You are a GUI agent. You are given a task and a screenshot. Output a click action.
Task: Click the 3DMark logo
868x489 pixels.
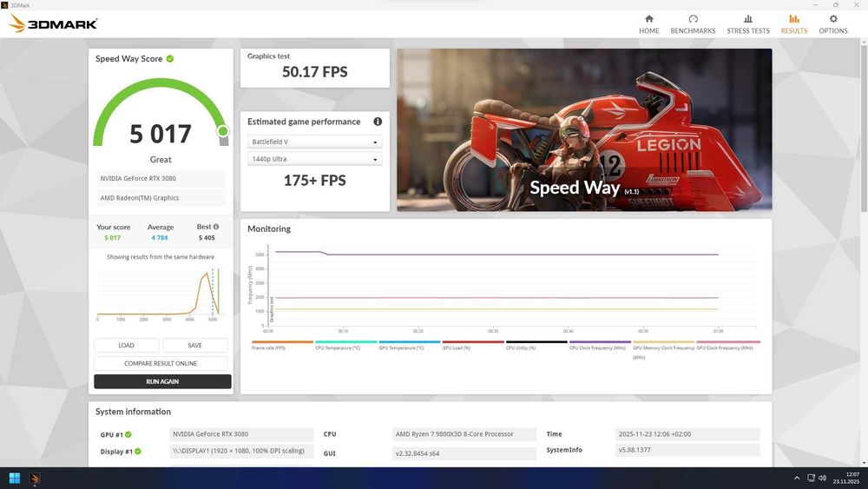53,23
